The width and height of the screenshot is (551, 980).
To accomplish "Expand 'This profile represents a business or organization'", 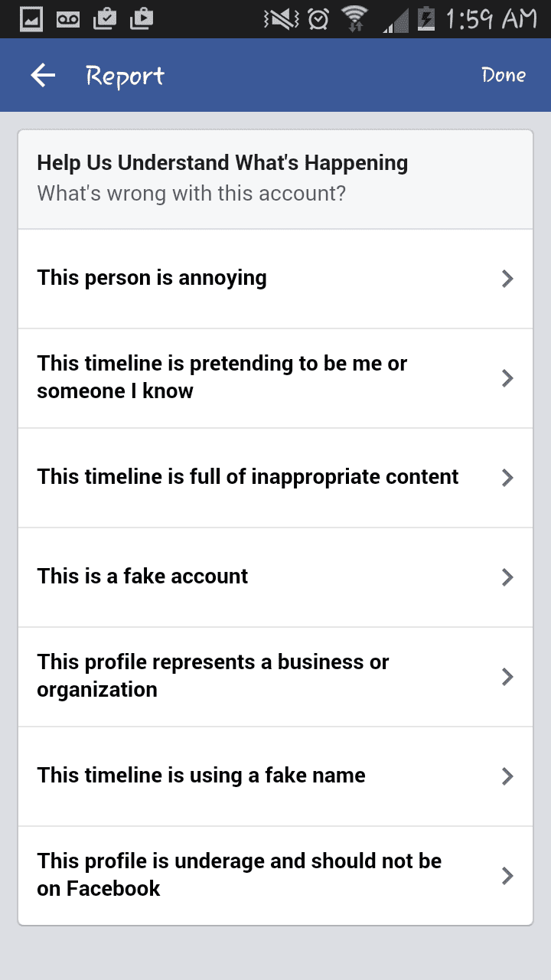I will tap(506, 676).
